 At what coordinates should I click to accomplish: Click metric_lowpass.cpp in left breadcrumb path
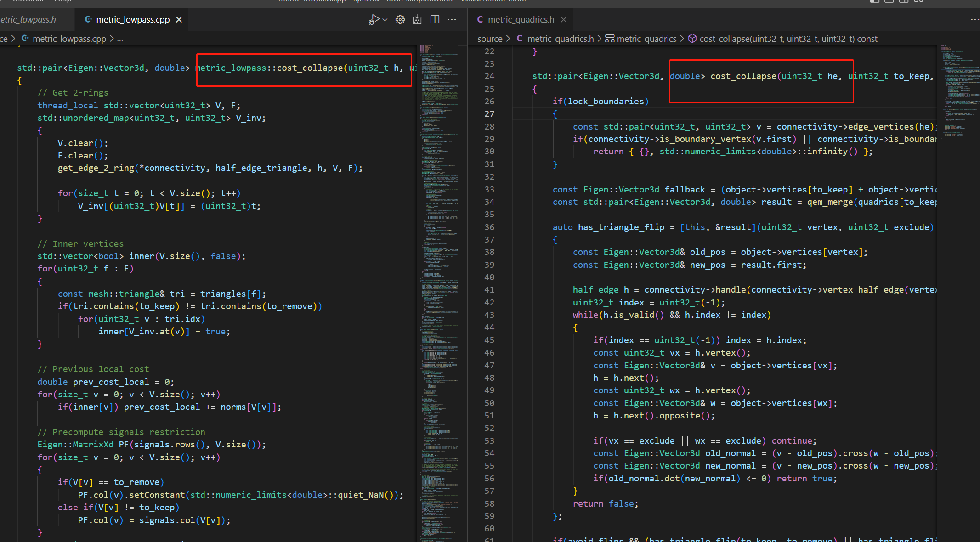[x=69, y=39]
